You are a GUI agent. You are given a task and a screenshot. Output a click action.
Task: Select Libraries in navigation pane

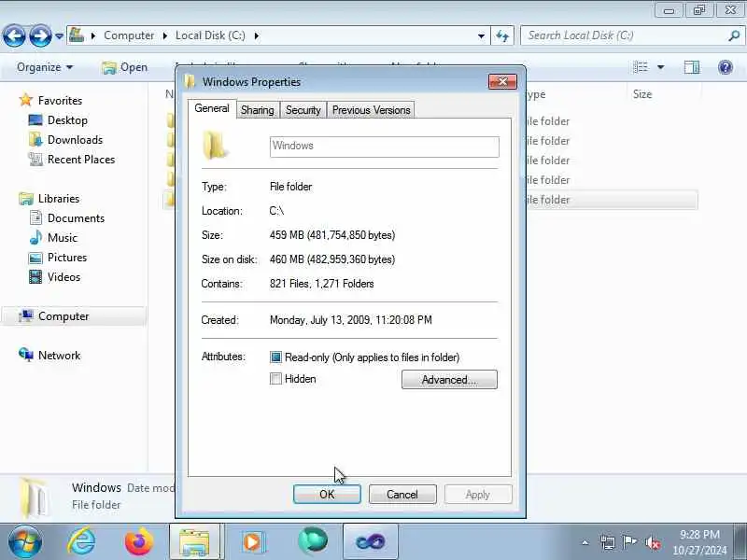pyautogui.click(x=59, y=198)
